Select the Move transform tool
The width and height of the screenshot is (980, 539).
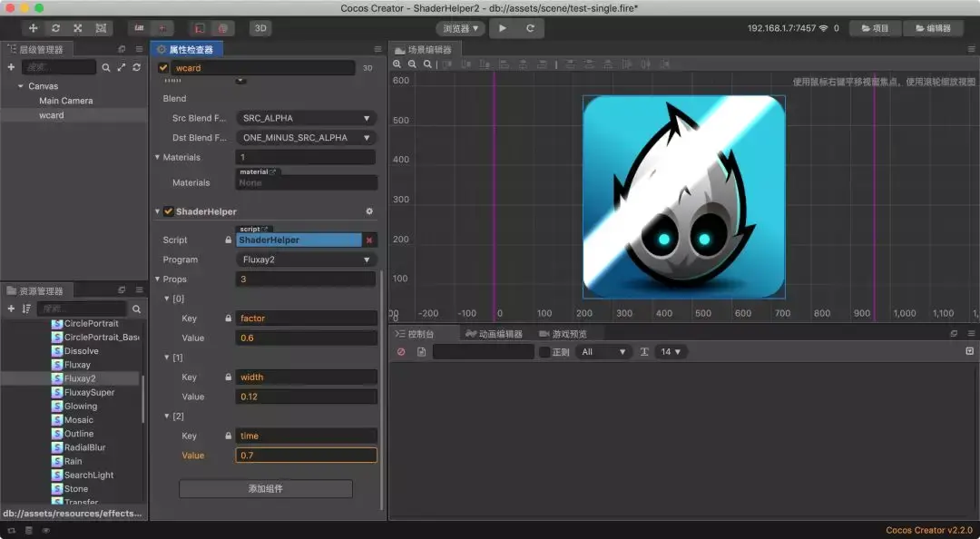[x=34, y=28]
